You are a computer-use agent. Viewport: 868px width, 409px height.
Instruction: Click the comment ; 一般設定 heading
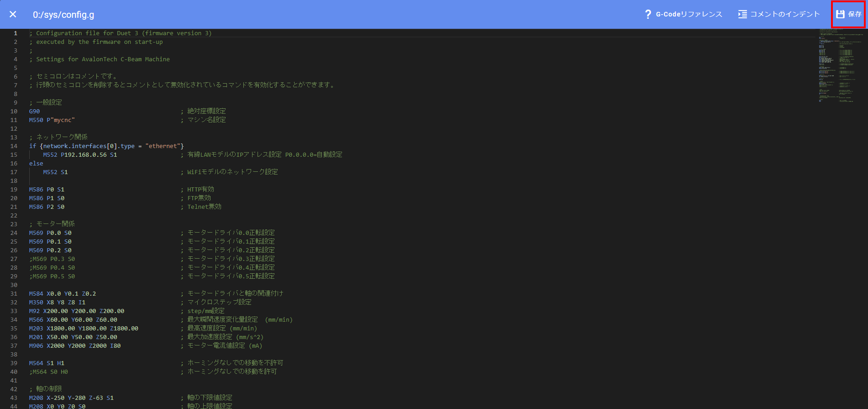coord(46,103)
